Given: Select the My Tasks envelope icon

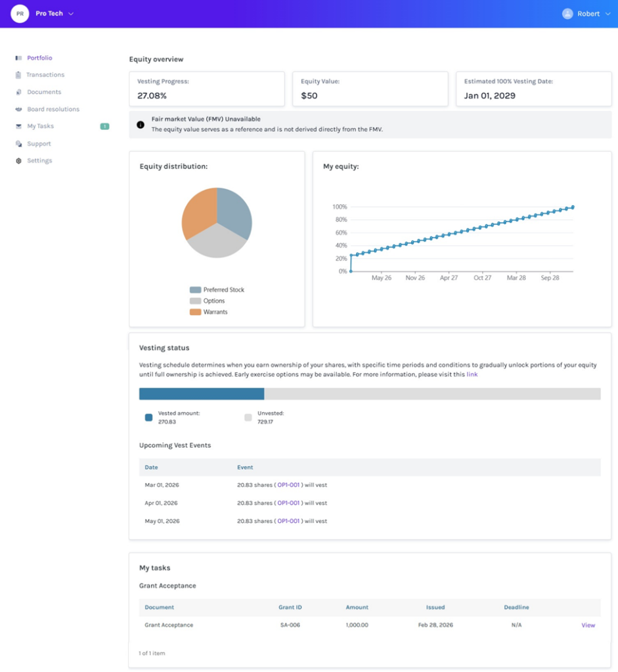Looking at the screenshot, I should point(18,126).
